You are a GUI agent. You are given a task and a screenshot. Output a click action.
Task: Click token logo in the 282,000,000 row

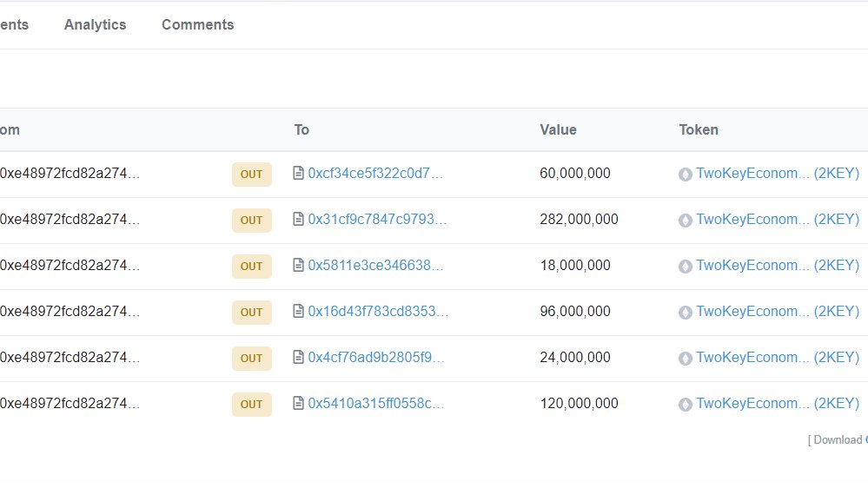[x=686, y=221]
